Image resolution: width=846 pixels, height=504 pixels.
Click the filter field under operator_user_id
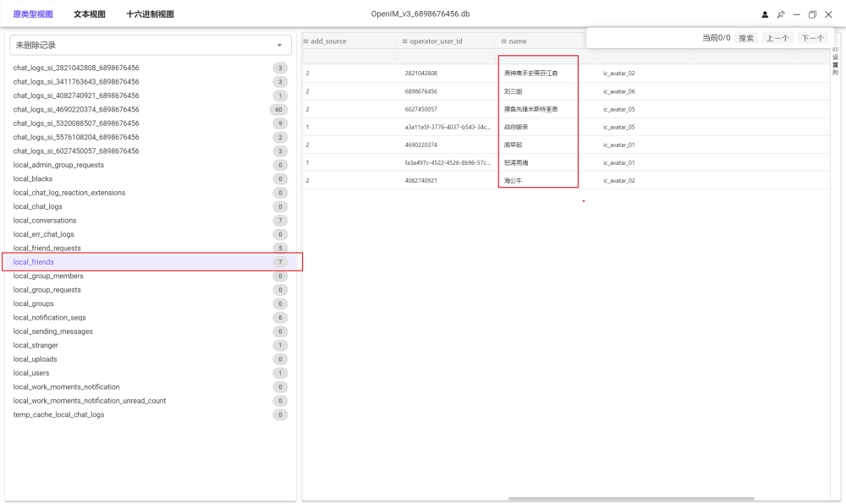click(445, 58)
